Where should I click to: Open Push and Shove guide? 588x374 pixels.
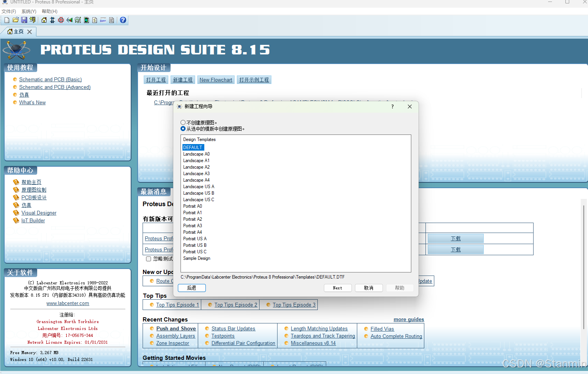[176, 328]
